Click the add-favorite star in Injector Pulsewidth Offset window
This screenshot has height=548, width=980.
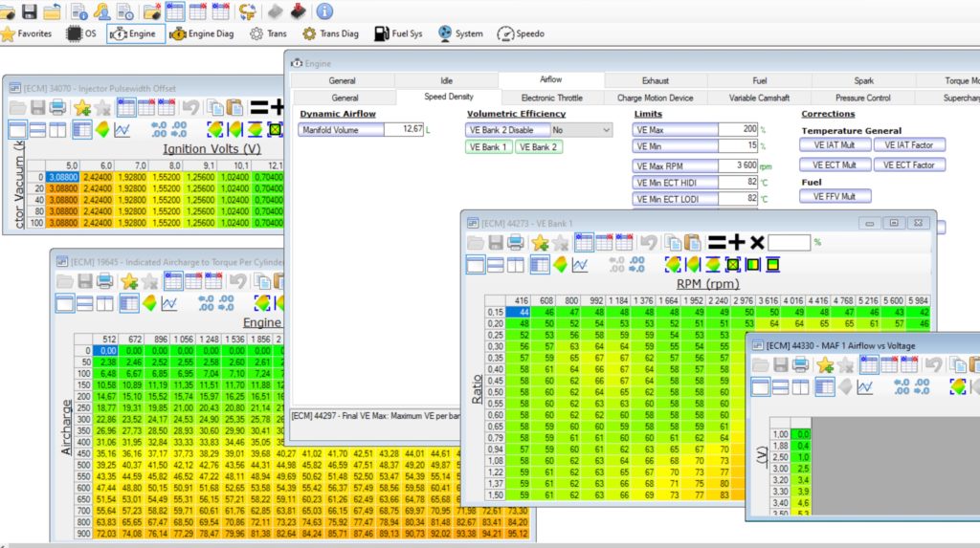pos(82,107)
